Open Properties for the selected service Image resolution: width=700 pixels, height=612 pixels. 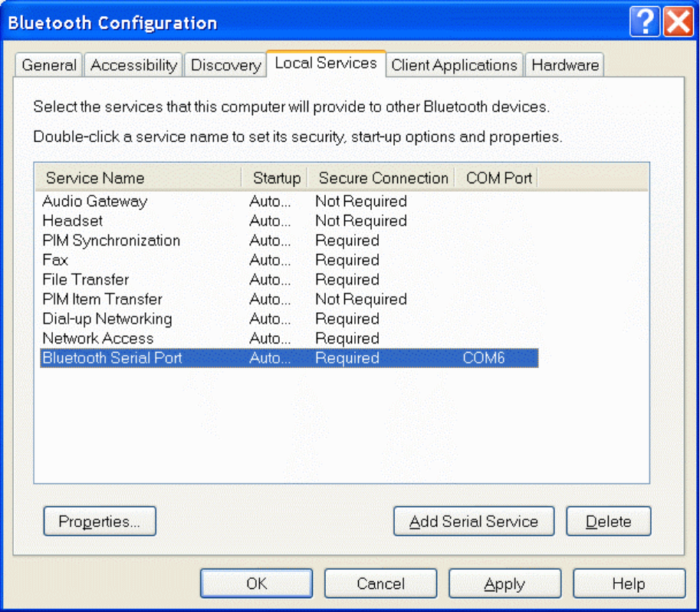pyautogui.click(x=100, y=522)
